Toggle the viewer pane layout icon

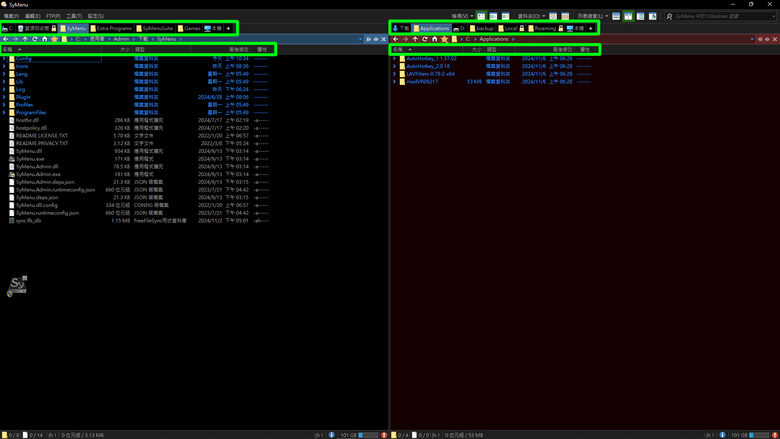point(653,16)
